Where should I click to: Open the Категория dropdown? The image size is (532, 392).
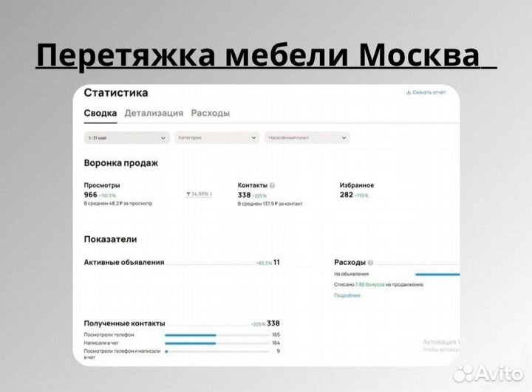tap(217, 137)
